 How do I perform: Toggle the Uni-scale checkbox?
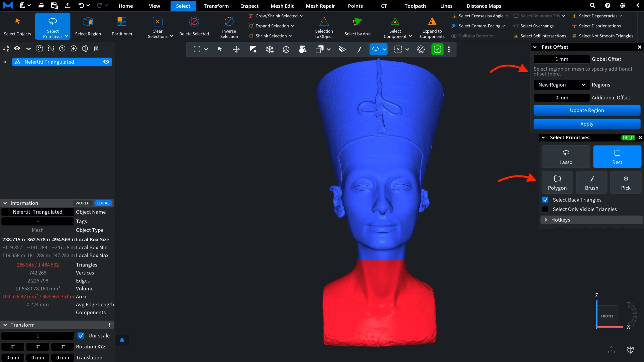[81, 336]
